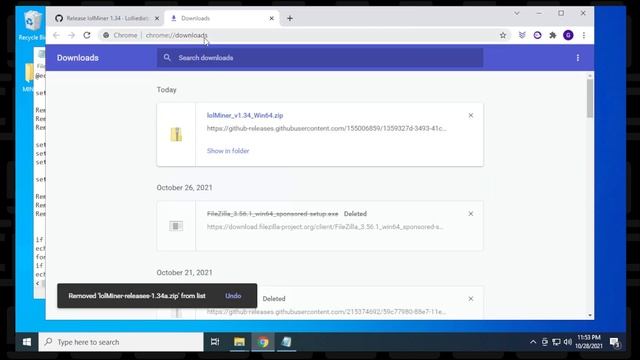Open the tab search chevron

(517, 13)
